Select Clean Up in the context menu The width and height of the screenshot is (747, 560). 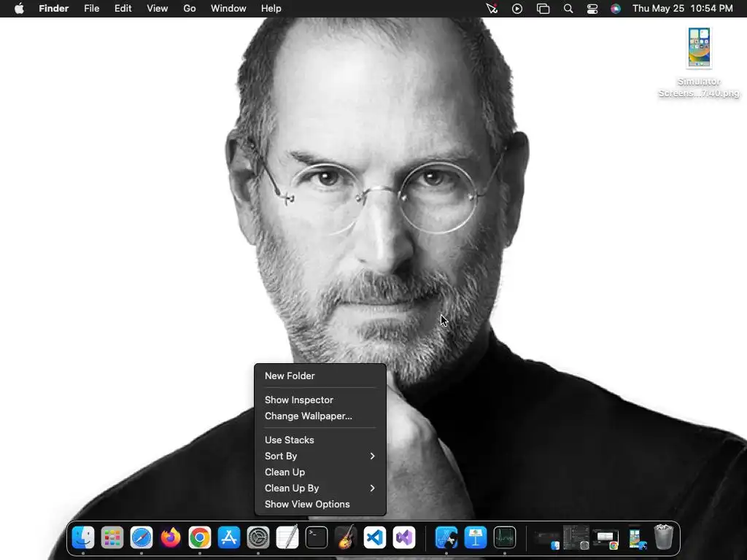pyautogui.click(x=320, y=472)
